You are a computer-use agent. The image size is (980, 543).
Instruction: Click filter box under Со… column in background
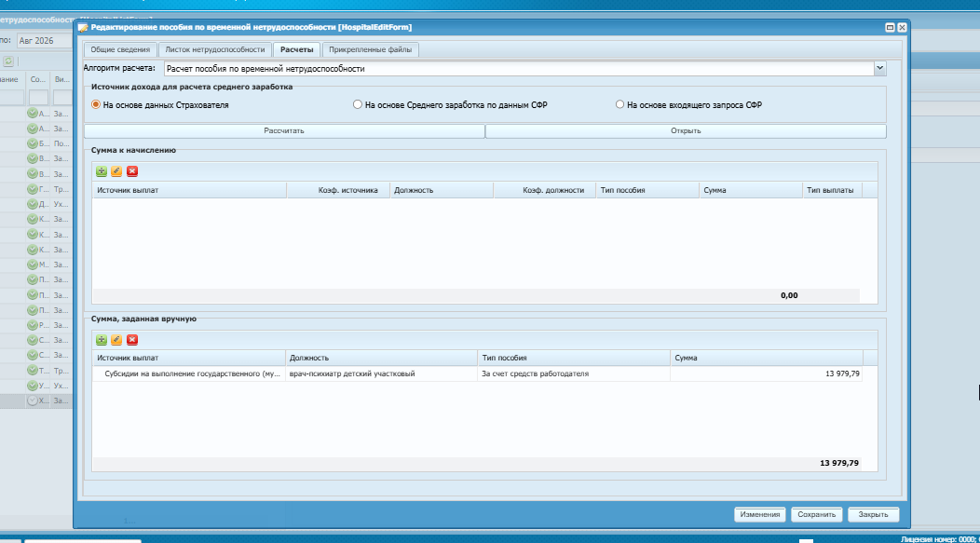point(39,98)
